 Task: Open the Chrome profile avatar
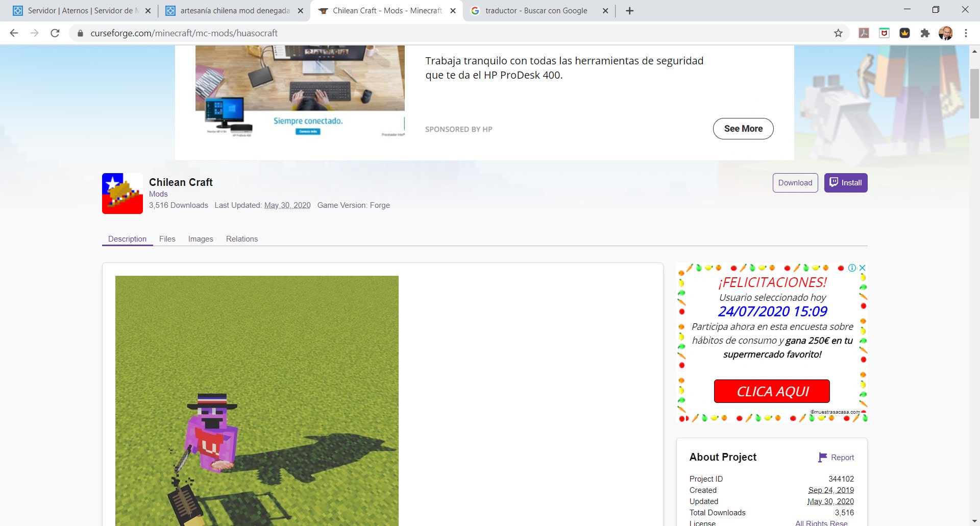[x=945, y=33]
